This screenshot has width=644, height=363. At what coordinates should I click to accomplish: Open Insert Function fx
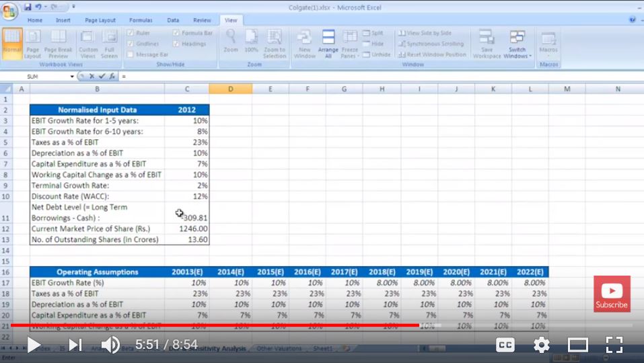(x=112, y=76)
